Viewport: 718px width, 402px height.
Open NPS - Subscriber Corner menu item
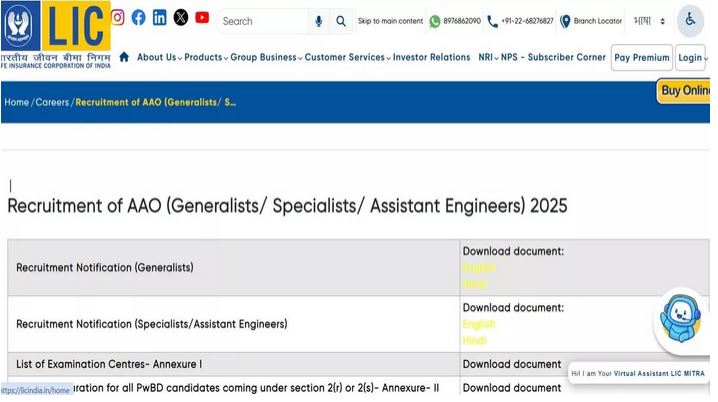coord(553,57)
